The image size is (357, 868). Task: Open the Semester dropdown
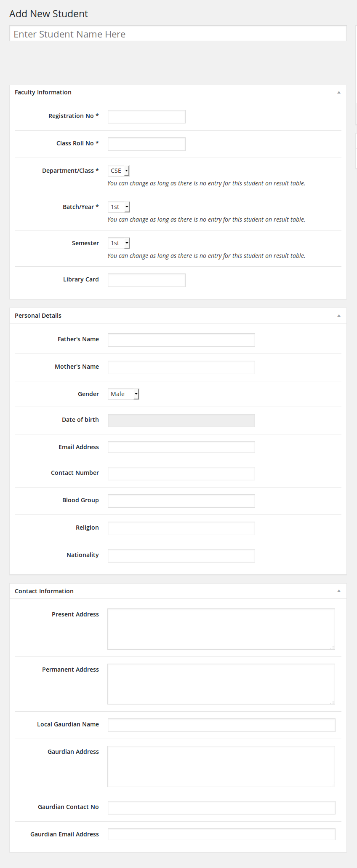tap(119, 243)
